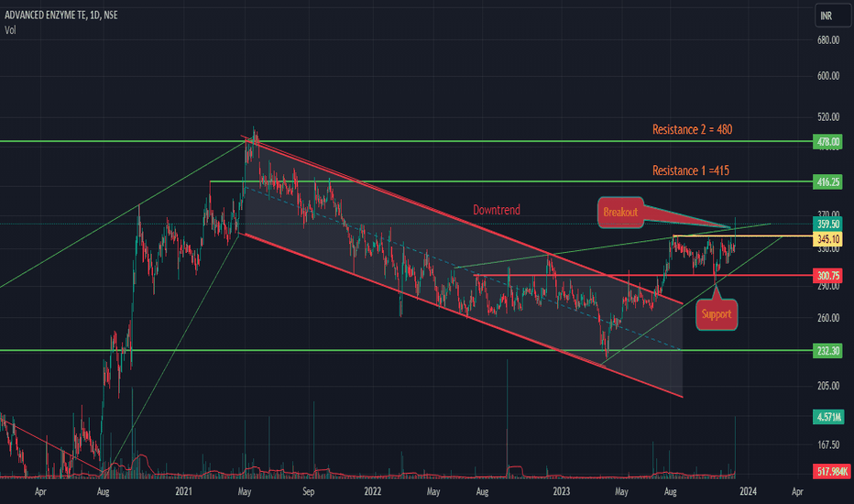Select the 416.25 price label

(x=827, y=182)
